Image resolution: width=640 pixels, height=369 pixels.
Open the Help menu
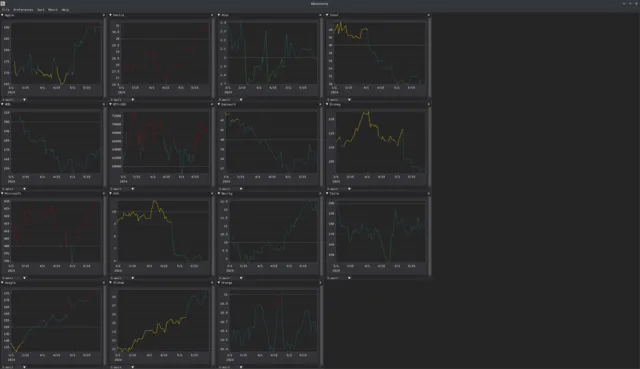point(65,10)
